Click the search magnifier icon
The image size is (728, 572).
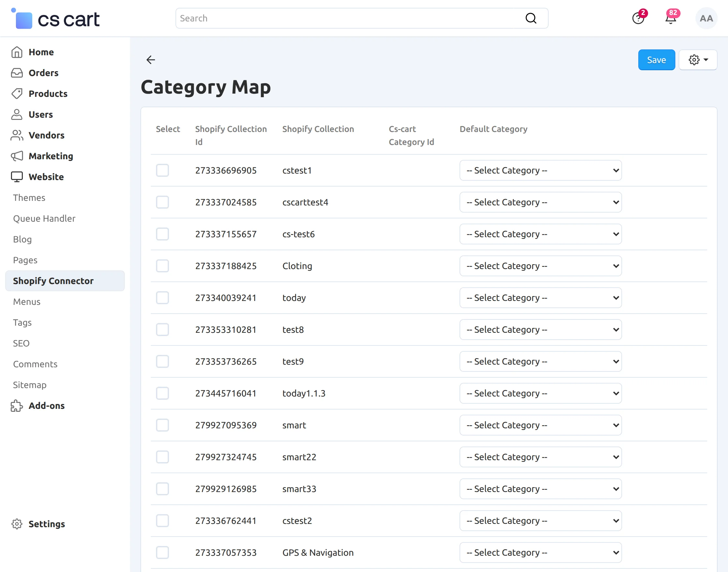click(531, 19)
